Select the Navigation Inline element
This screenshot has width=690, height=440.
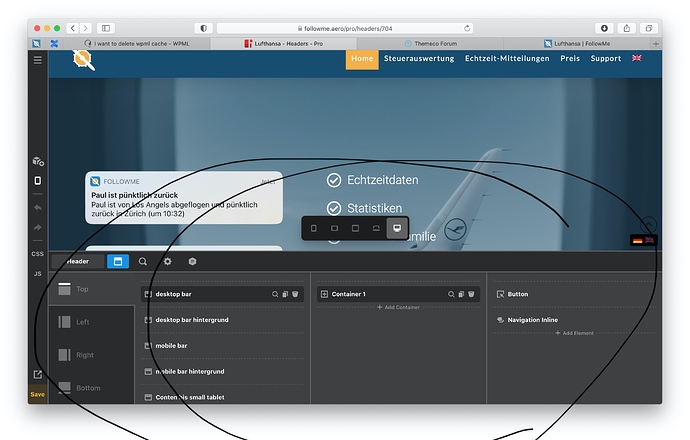574,320
